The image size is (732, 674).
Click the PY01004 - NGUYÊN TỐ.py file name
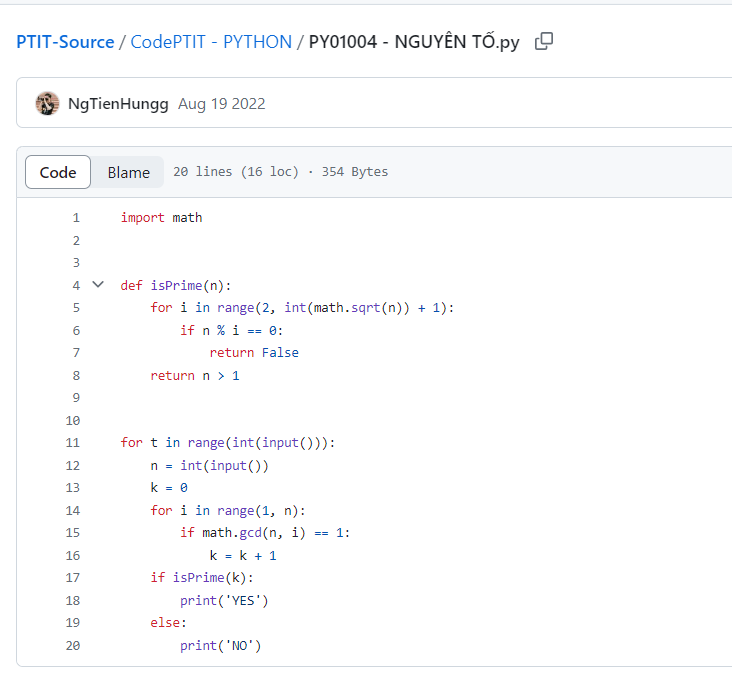[414, 42]
